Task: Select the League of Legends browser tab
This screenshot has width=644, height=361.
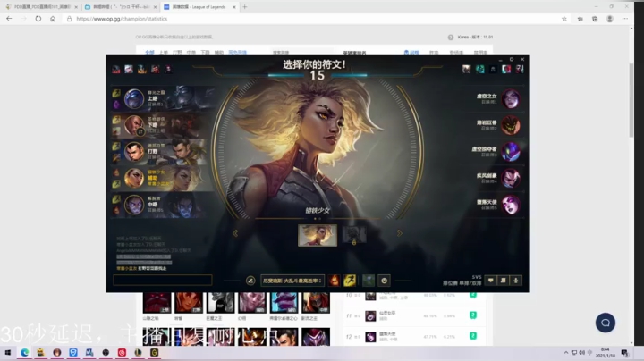Action: [199, 7]
